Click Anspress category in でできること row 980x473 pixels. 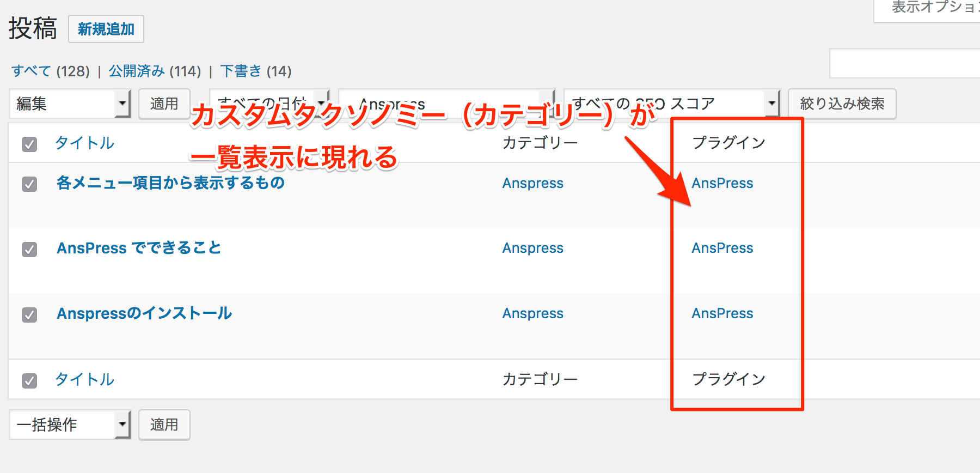pos(533,248)
